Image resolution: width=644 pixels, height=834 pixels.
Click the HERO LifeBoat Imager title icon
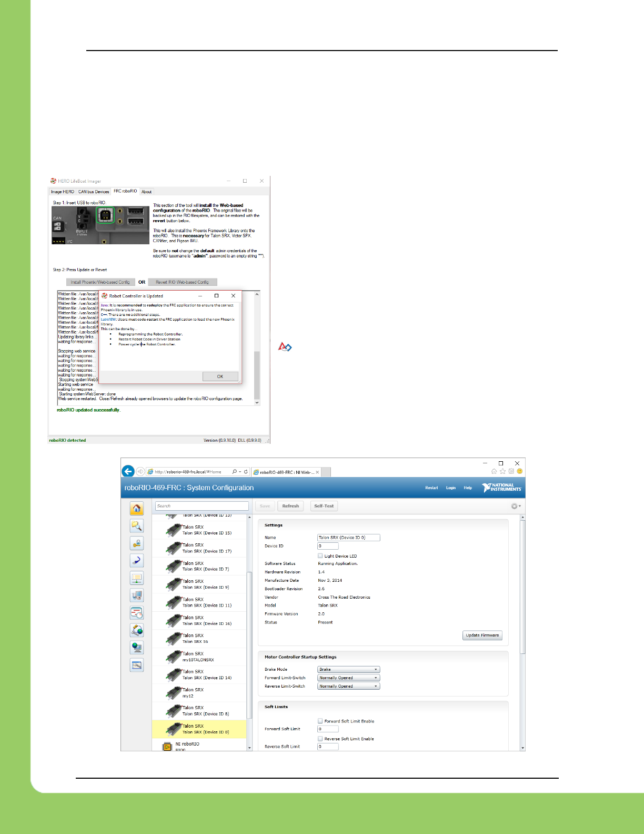tap(53, 181)
